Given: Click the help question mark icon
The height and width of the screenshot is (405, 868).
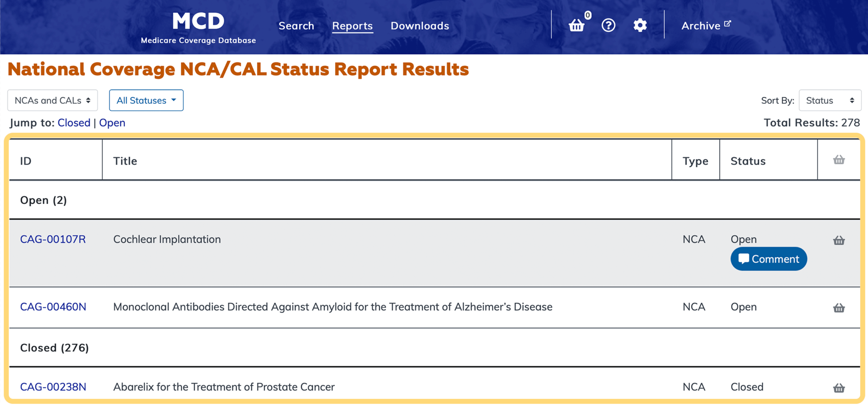Looking at the screenshot, I should click(608, 25).
